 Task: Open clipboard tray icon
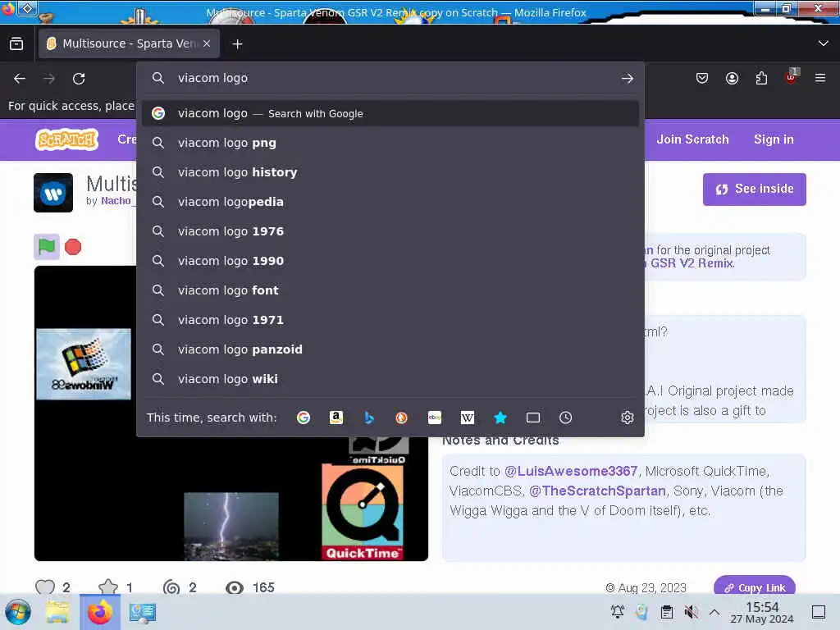click(x=666, y=612)
